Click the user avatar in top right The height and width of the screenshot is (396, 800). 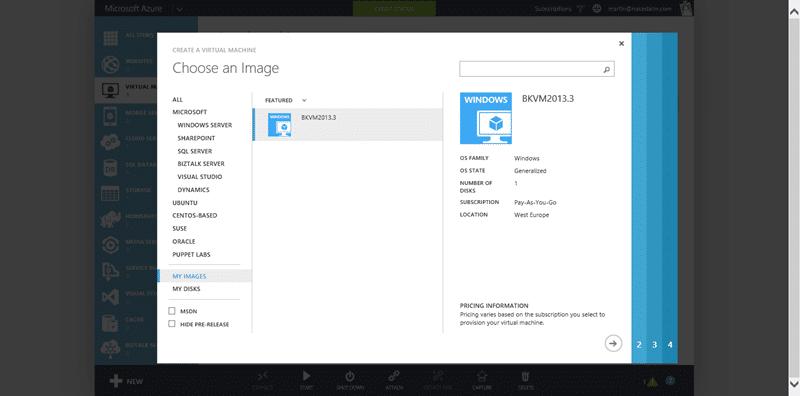tap(686, 8)
